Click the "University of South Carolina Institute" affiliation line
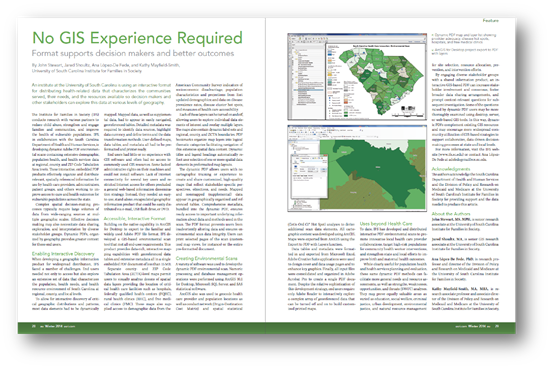The image size is (550, 368). [87, 71]
